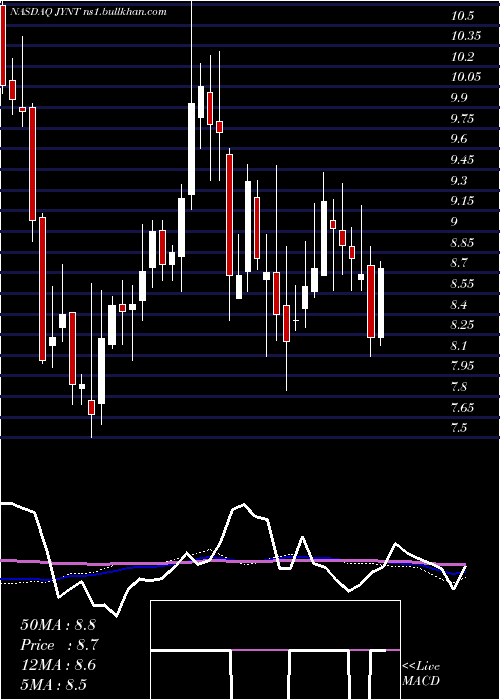Click the '5MA : 8.5' readout
This screenshot has width=500, height=700.
tap(54, 684)
